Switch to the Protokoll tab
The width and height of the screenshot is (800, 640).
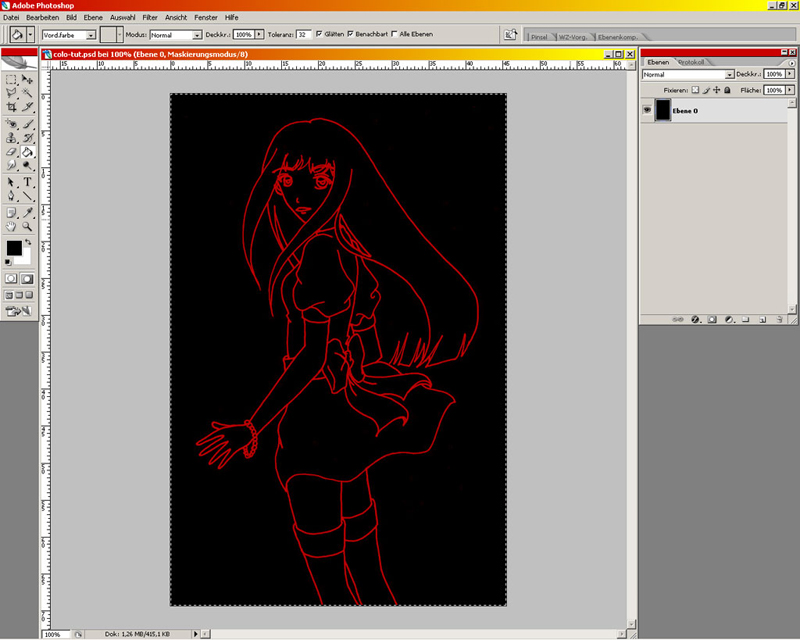point(692,62)
